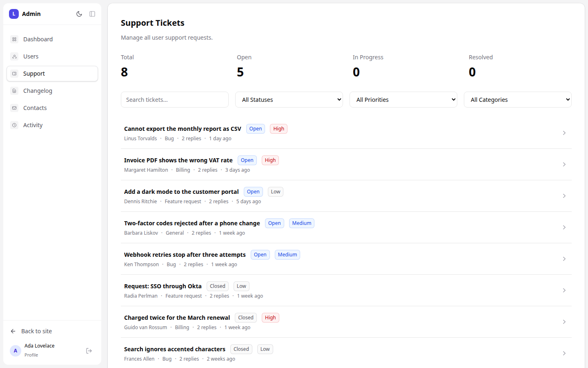The height and width of the screenshot is (368, 588).
Task: Click Medium badge on Webhook retries ticket
Action: (287, 255)
